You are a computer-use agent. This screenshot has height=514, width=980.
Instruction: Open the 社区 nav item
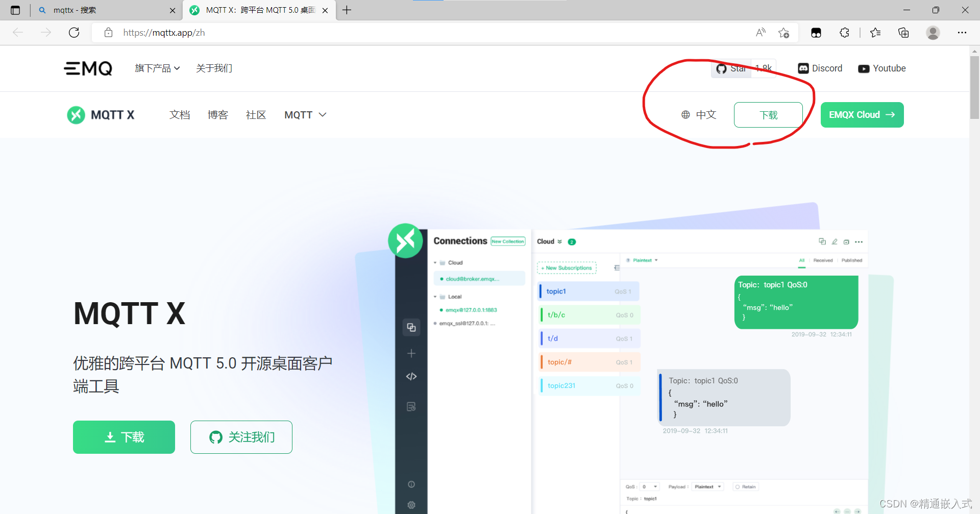[256, 115]
